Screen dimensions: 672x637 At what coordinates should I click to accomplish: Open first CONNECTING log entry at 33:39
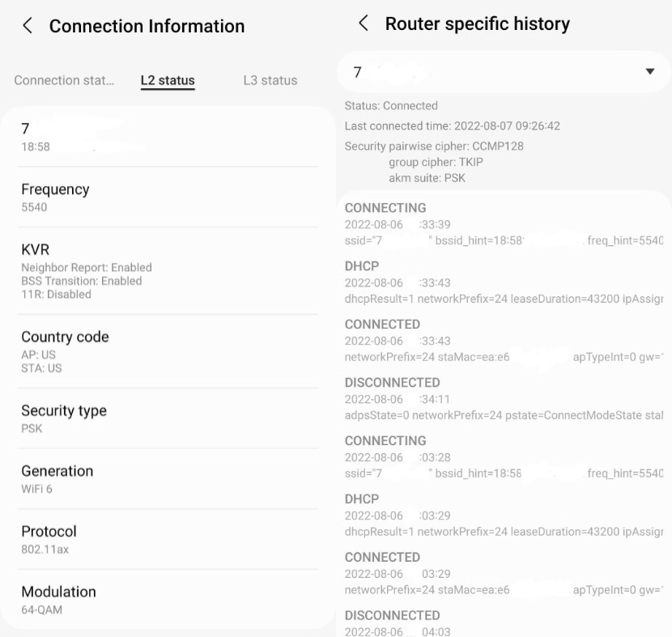click(x=504, y=224)
